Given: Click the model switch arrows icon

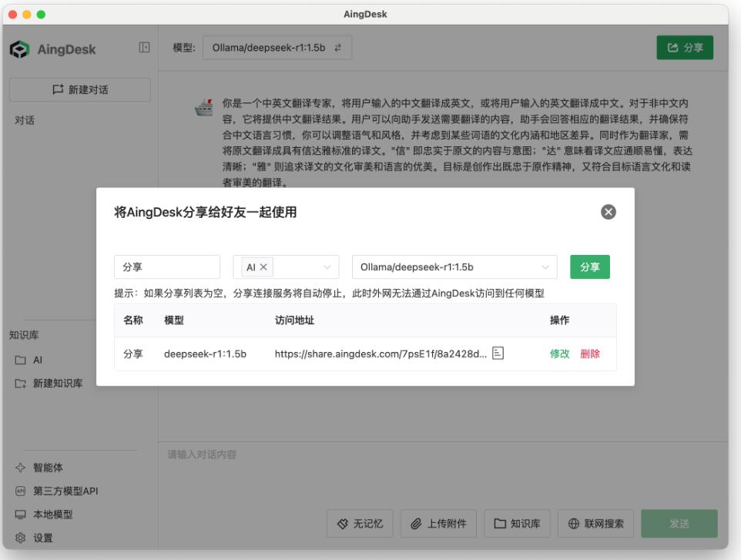Looking at the screenshot, I should pos(337,49).
